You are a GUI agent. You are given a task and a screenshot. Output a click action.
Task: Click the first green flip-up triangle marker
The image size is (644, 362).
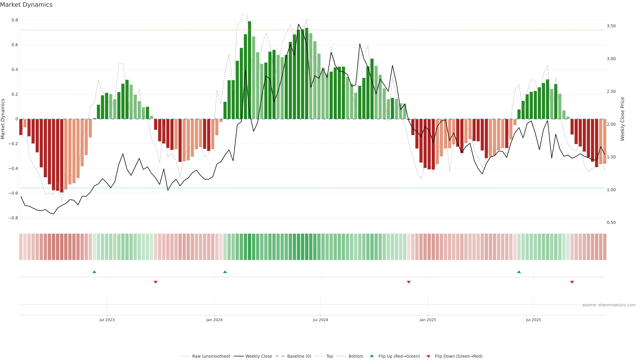(94, 272)
